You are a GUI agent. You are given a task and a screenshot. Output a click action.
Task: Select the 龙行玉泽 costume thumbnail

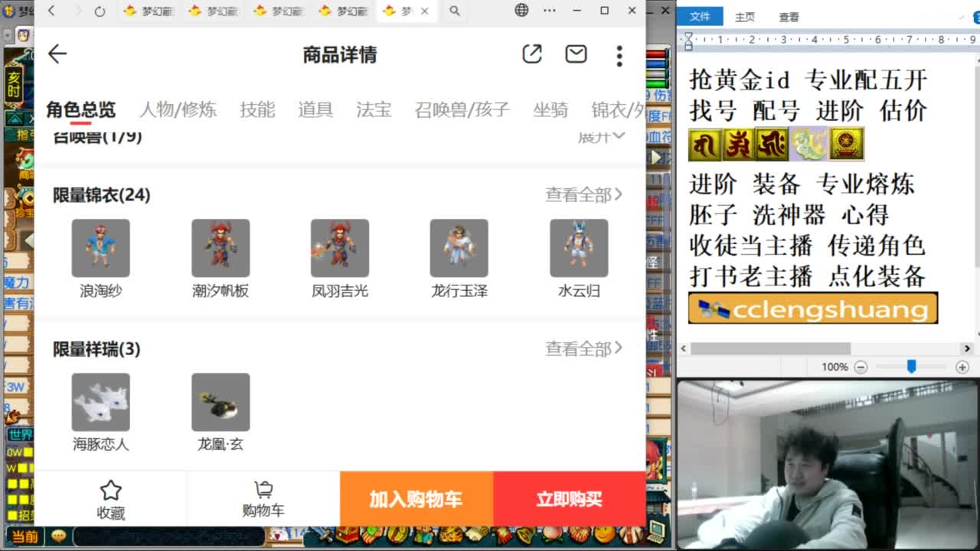pyautogui.click(x=459, y=248)
